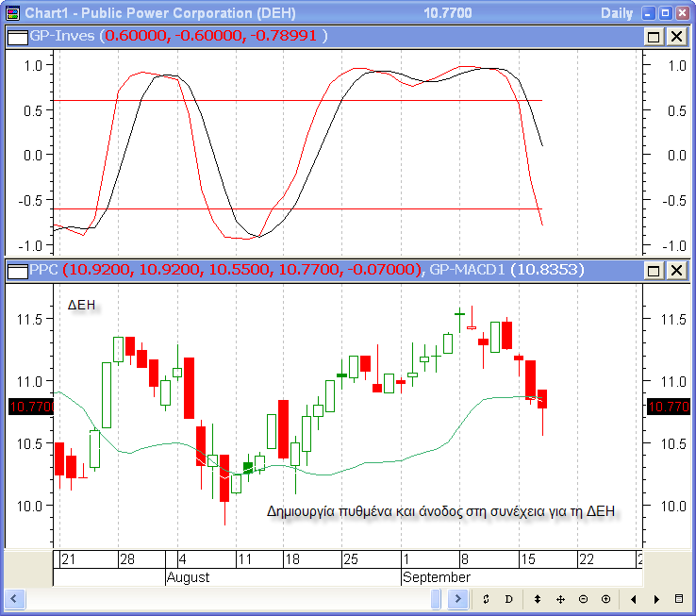Click the refresh/rescale arrows icon in bottom toolbar
Viewport: 696px width, 616px height.
coord(486,599)
